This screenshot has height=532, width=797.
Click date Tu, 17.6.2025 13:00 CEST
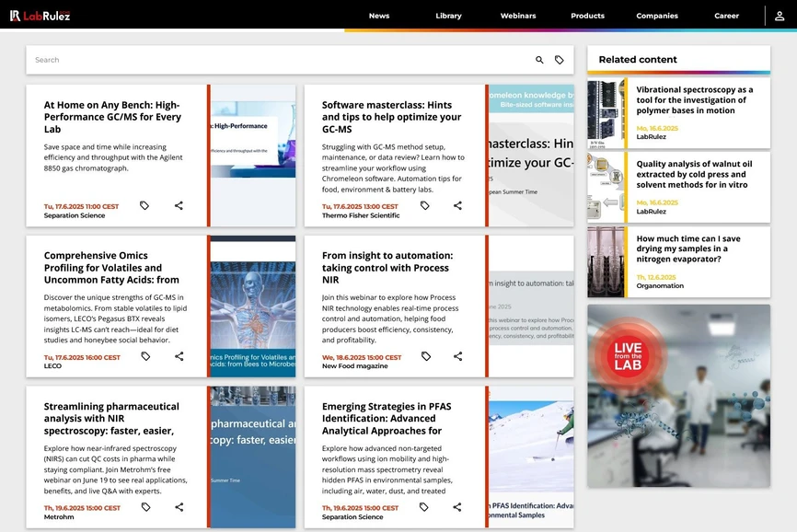[360, 206]
